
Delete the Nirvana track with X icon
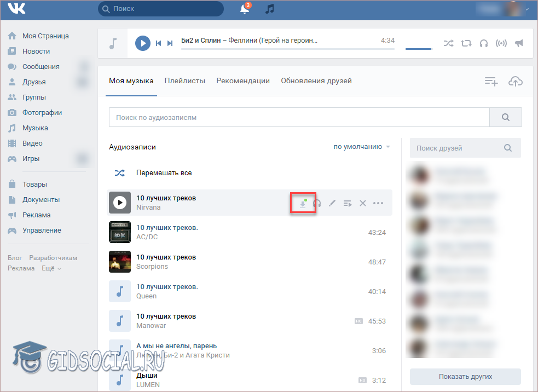click(x=362, y=203)
